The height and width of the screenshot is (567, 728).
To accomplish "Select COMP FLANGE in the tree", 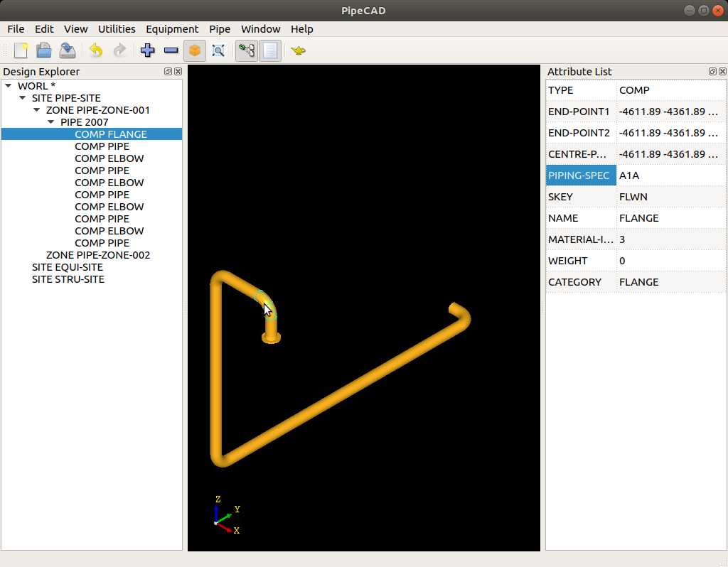I will point(110,134).
